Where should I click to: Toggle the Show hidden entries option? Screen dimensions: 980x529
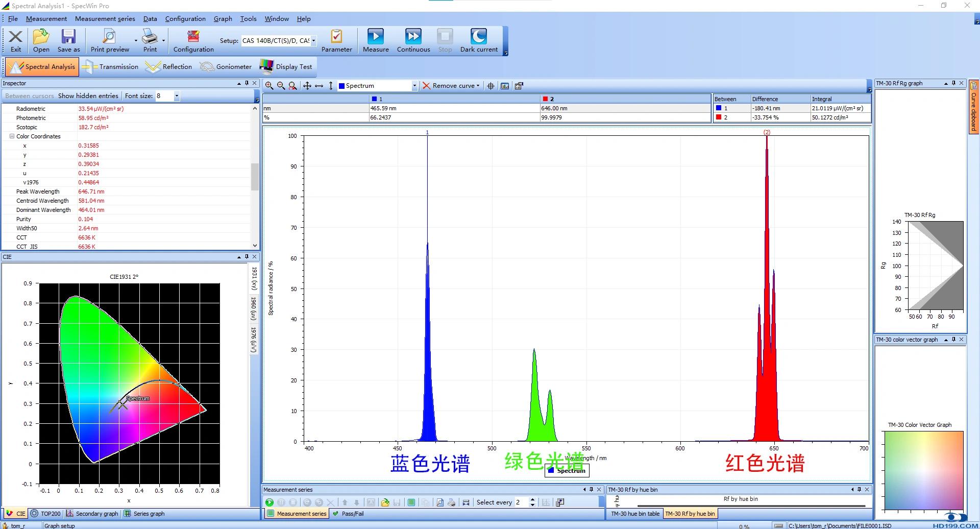88,96
